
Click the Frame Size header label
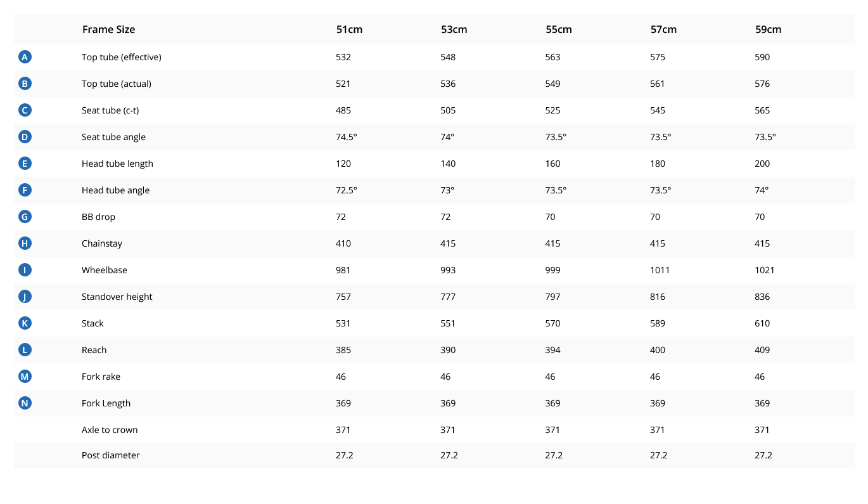(108, 29)
